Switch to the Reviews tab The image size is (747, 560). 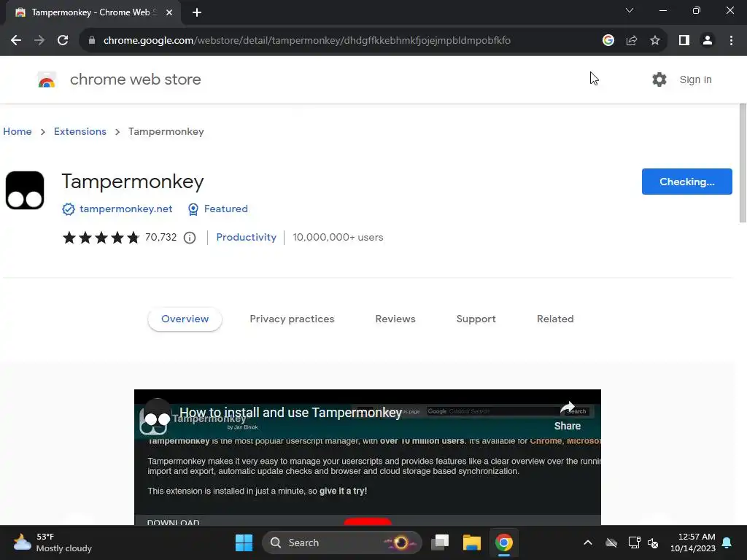point(395,319)
